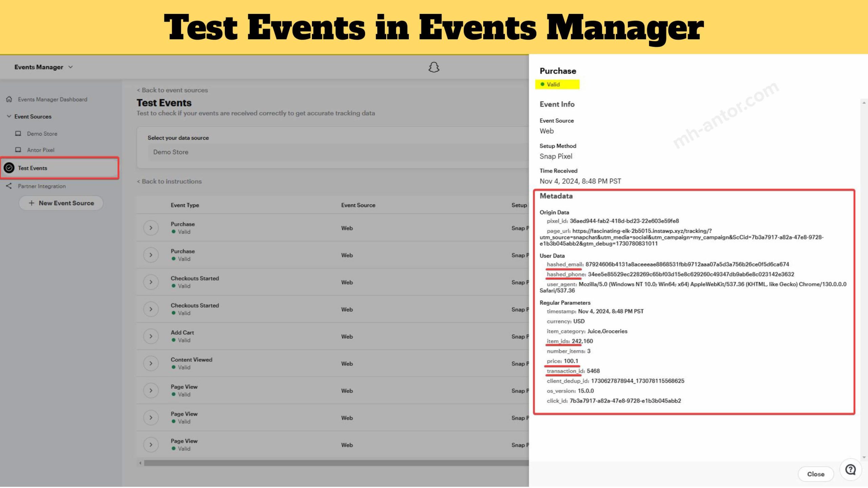Expand the first Purchase event row
Image resolution: width=868 pixels, height=488 pixels.
point(151,228)
